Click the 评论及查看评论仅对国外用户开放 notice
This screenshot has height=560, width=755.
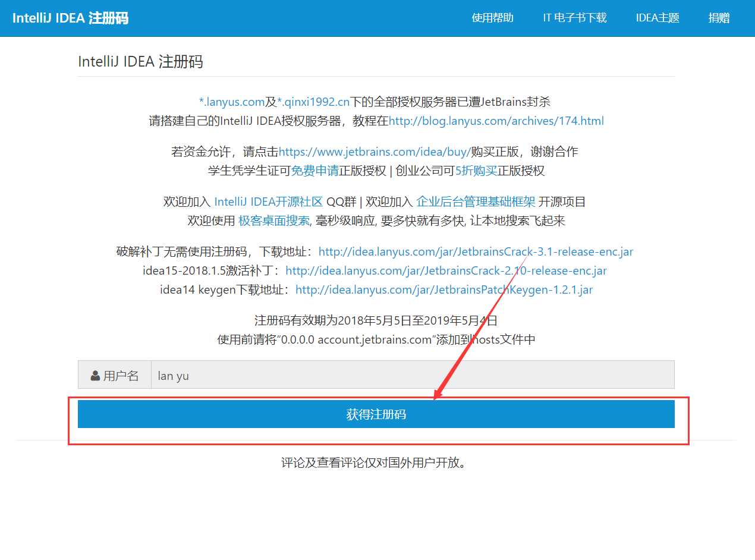click(373, 462)
